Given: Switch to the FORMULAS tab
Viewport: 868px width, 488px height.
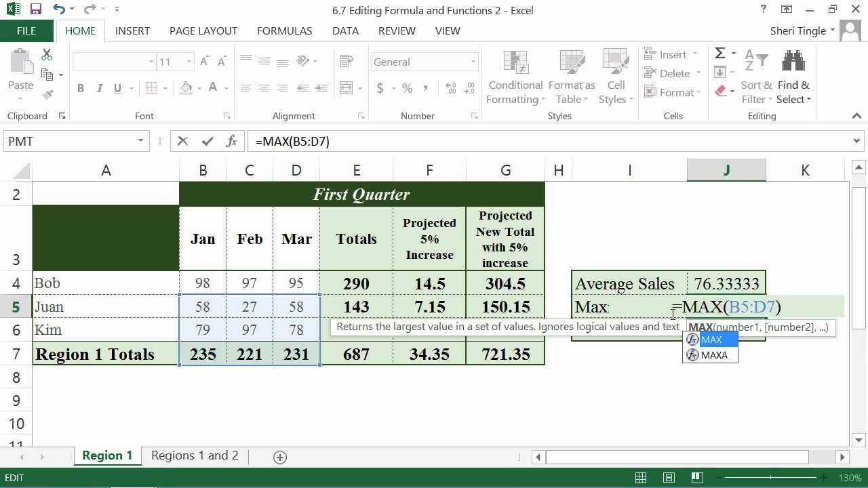Looking at the screenshot, I should (x=285, y=30).
